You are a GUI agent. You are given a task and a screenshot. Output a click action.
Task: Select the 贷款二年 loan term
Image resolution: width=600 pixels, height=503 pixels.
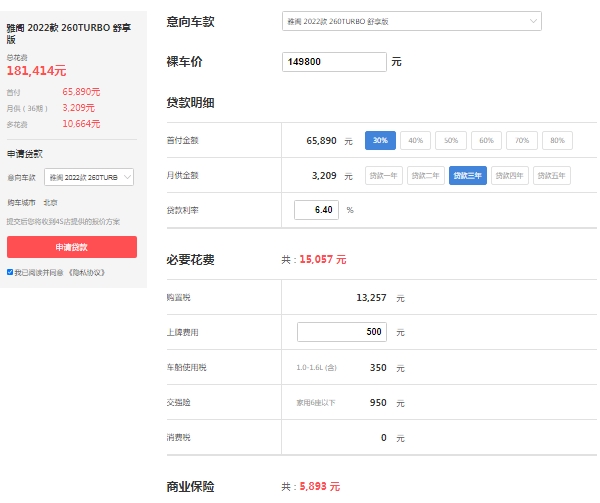tap(426, 176)
